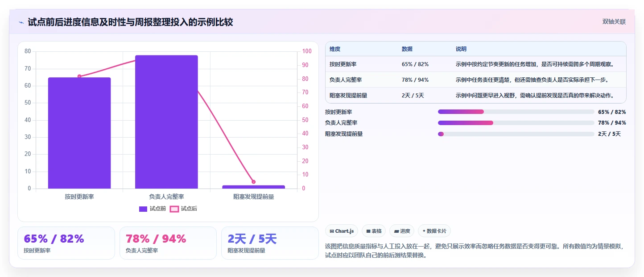Select the 阻塞发现提前量 table row cell
The height and width of the screenshot is (277, 644).
[348, 96]
